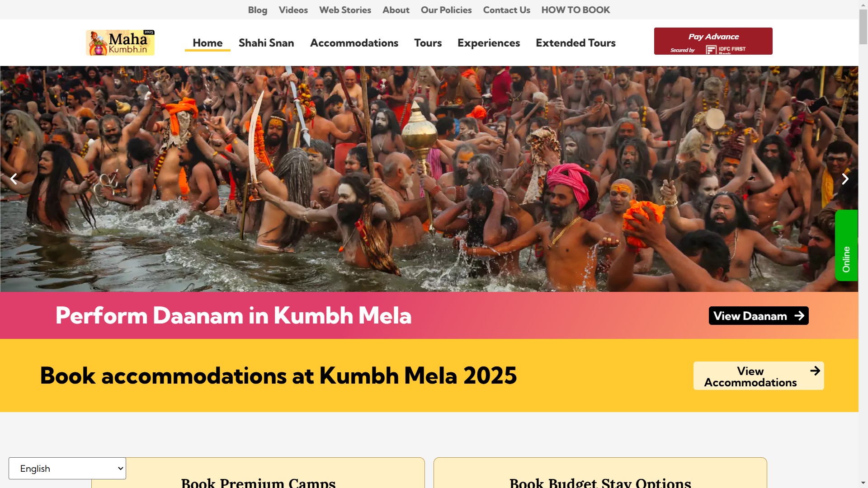Open the Experiences navigation item
This screenshot has height=488, width=868.
[489, 43]
